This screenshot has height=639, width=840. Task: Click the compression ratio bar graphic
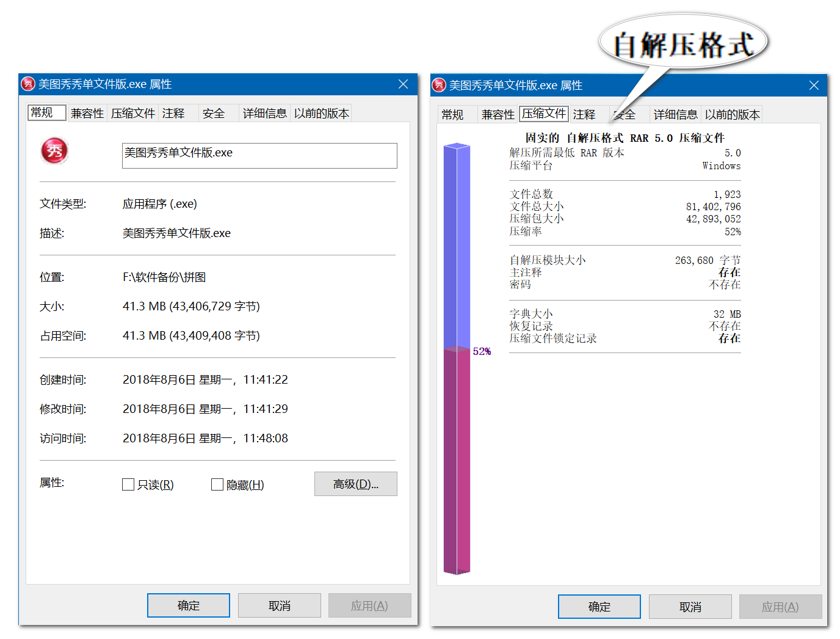(457, 359)
